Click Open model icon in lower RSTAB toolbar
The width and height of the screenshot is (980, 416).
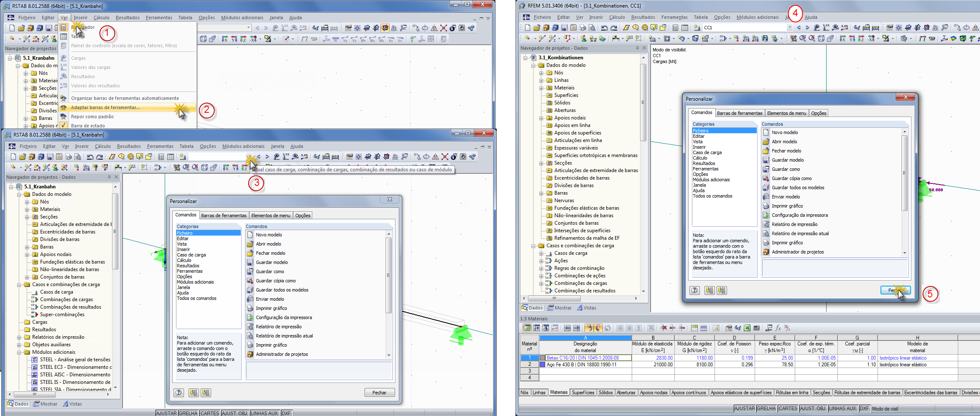22,157
